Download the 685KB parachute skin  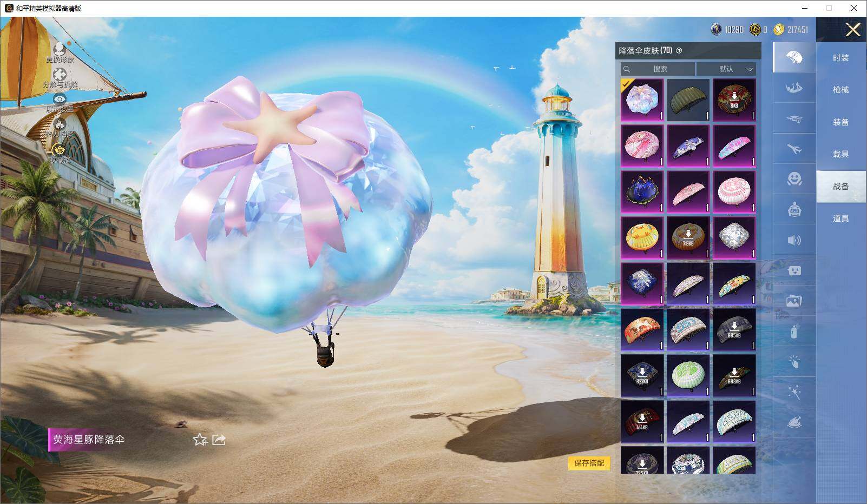[734, 330]
